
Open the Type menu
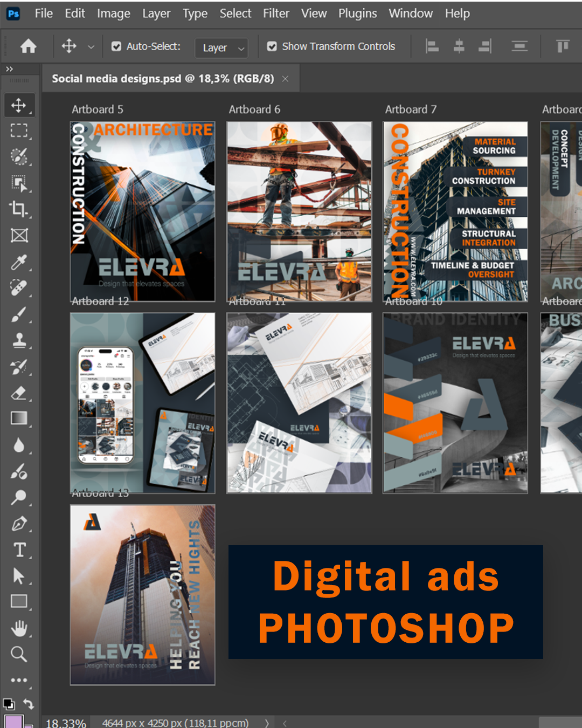[195, 13]
